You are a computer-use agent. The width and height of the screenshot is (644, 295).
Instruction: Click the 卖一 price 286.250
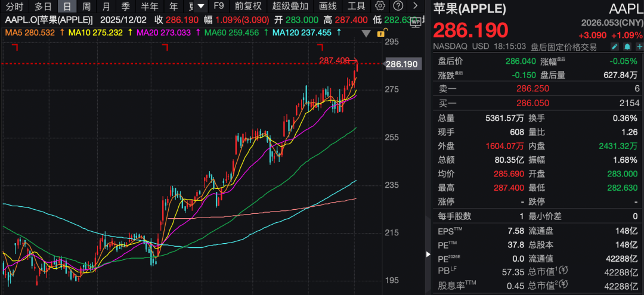pyautogui.click(x=534, y=89)
